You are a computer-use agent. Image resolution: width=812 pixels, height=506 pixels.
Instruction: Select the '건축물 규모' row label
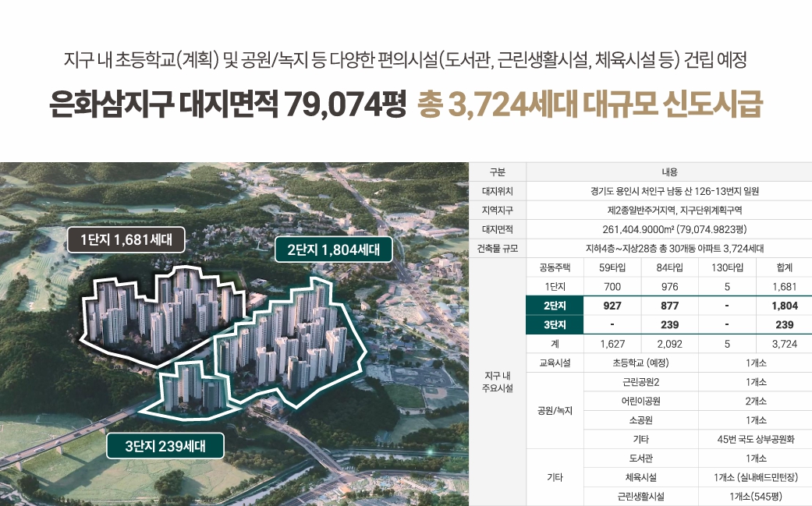[497, 249]
